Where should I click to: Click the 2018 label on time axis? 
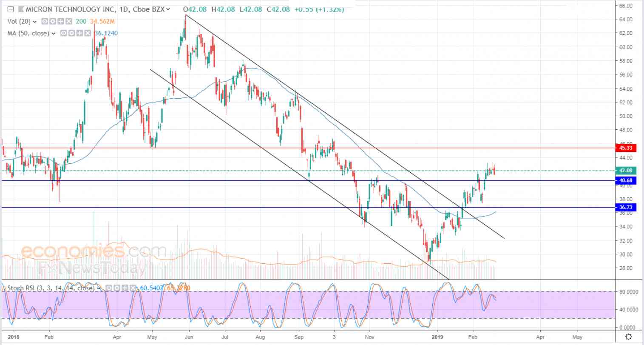(13, 336)
